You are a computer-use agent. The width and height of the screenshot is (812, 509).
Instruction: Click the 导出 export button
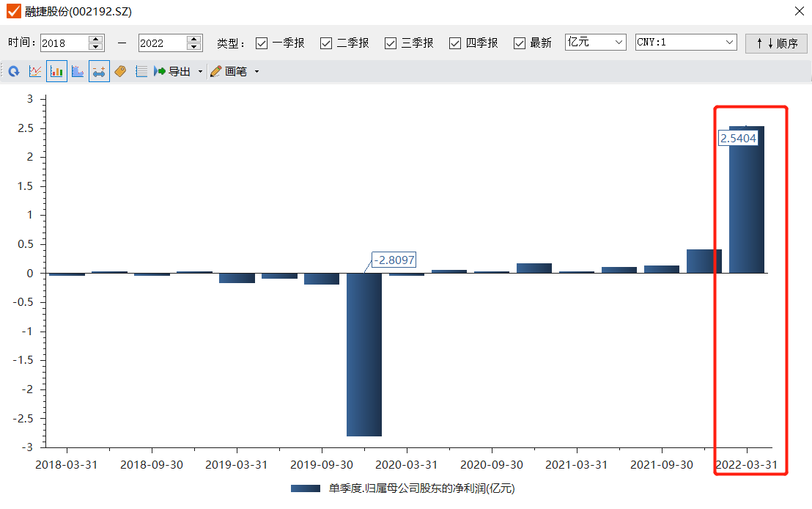point(173,72)
